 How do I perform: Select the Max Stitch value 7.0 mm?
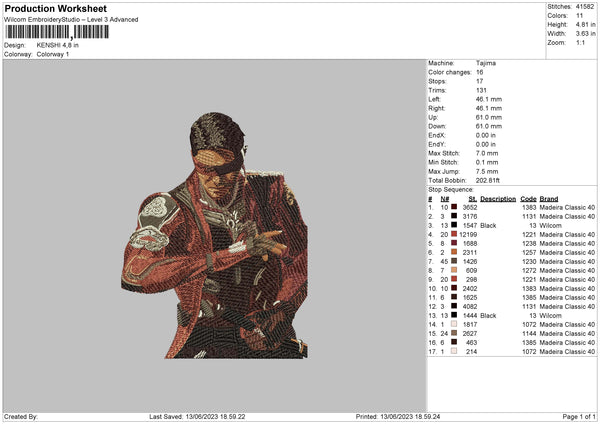tap(487, 153)
